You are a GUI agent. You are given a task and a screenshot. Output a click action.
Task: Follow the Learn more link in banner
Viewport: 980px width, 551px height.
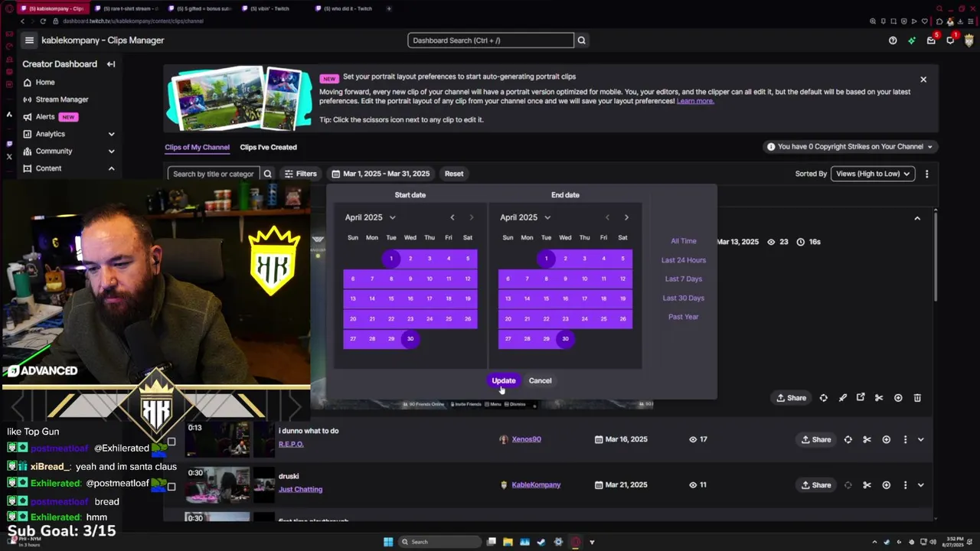(x=695, y=101)
